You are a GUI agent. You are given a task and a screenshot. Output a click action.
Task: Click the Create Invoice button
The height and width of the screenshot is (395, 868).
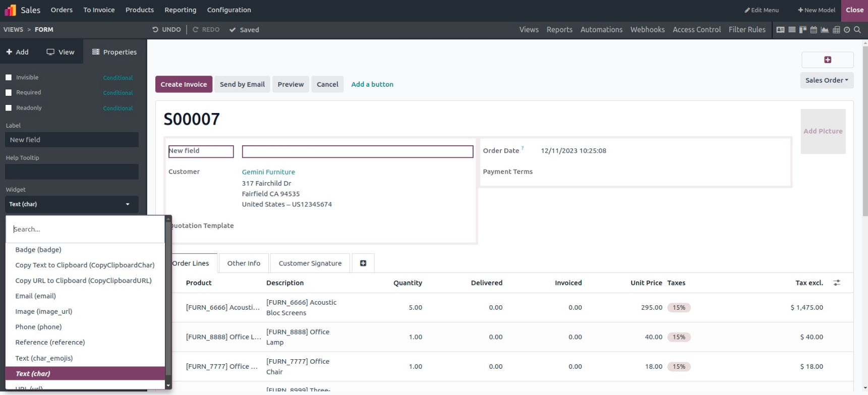(x=184, y=84)
